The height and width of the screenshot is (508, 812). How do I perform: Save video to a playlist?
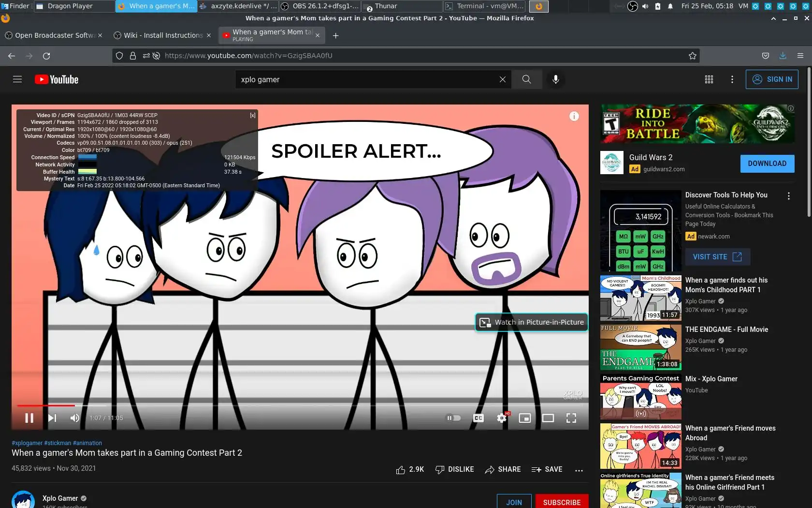click(547, 469)
